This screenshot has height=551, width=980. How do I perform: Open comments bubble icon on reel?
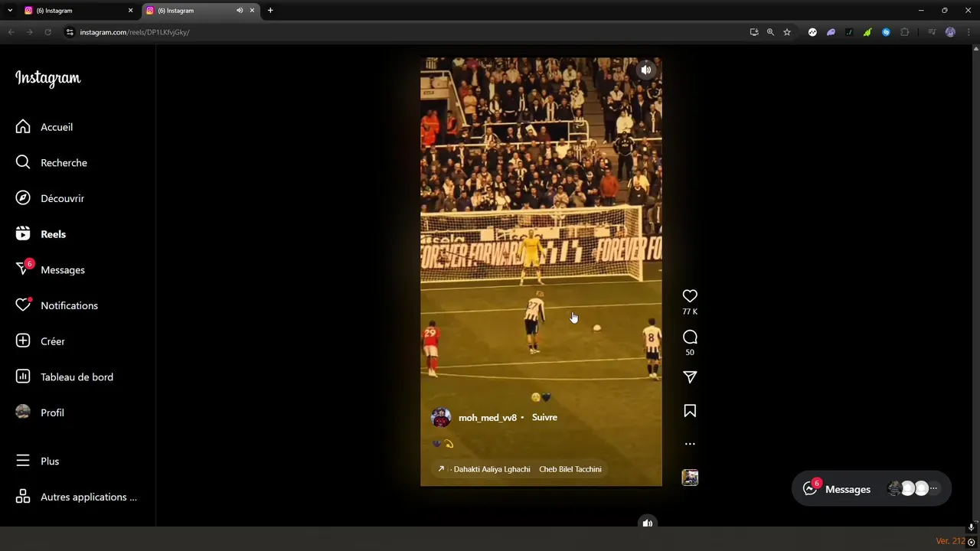690,337
